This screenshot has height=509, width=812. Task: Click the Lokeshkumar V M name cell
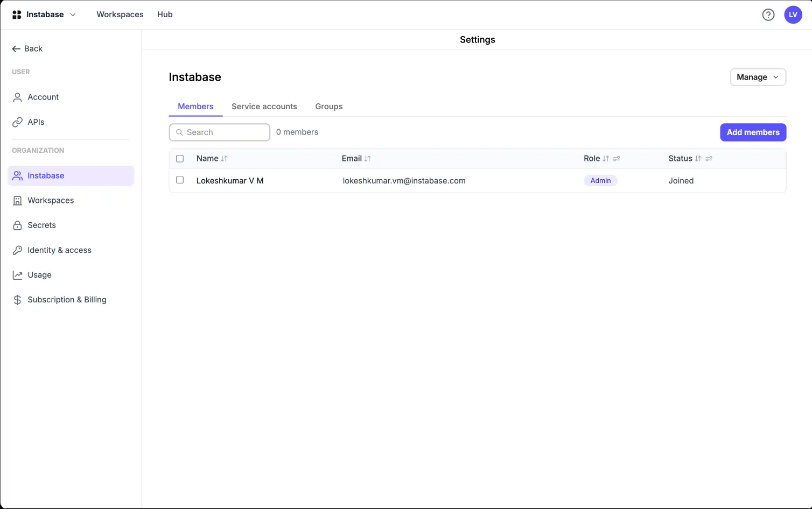point(230,181)
